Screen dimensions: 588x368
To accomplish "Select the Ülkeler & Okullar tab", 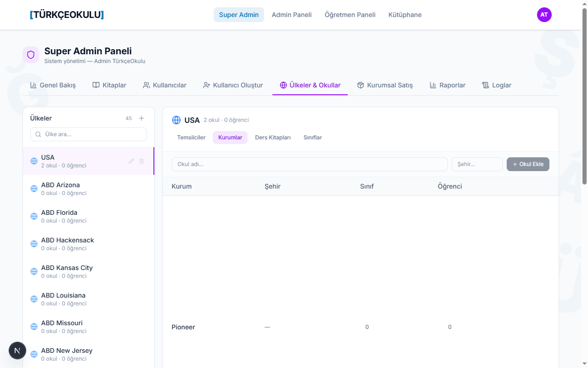I will pyautogui.click(x=310, y=85).
